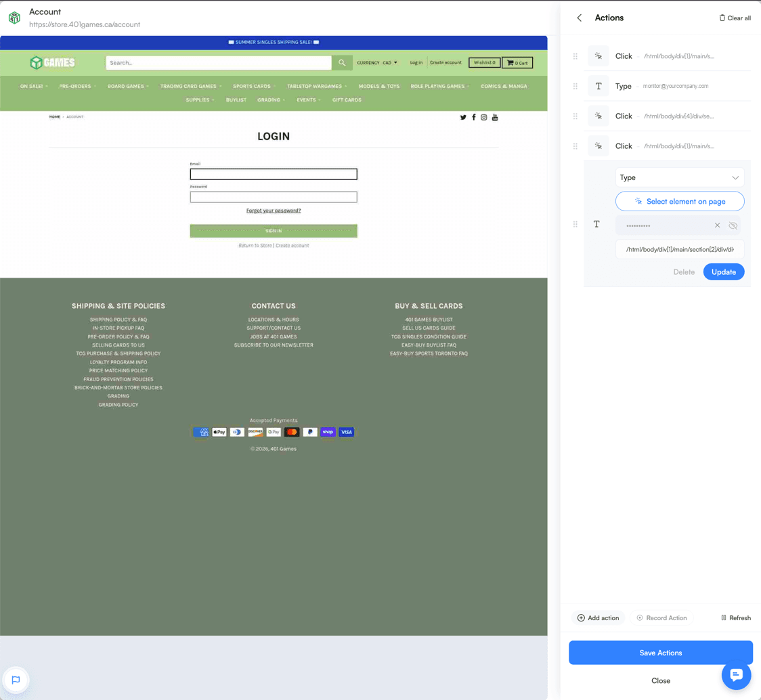Grab the drag handle of the div[4] Click action
761x700 pixels.
pyautogui.click(x=575, y=116)
